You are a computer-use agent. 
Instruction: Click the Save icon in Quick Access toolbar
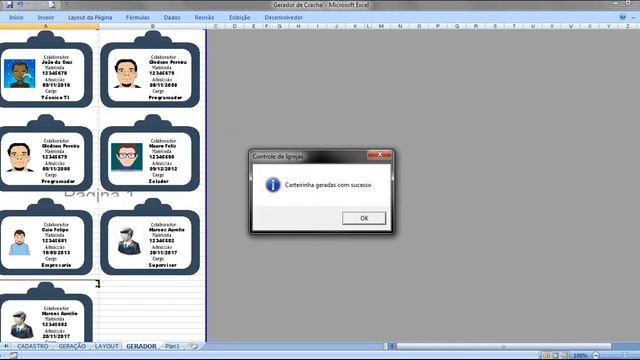9,4
